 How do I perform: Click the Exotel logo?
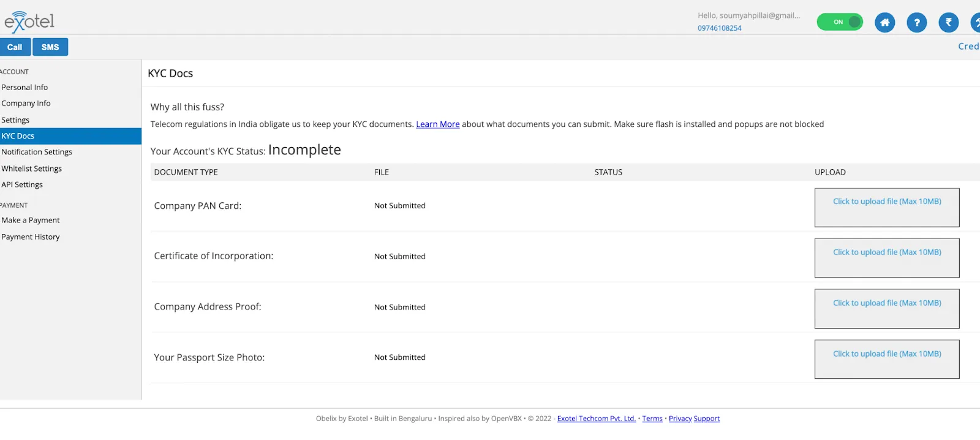[29, 22]
